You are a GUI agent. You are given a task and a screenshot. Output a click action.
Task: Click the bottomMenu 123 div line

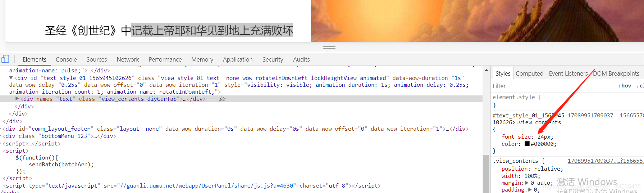click(x=59, y=136)
